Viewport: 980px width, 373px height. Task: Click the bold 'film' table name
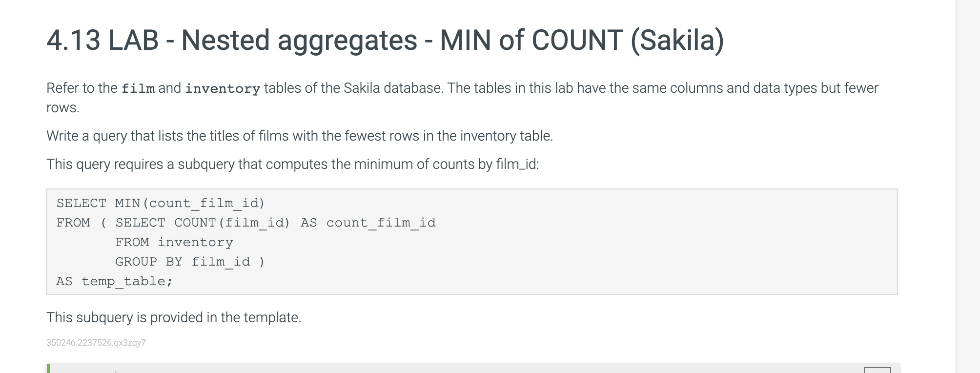tap(138, 88)
